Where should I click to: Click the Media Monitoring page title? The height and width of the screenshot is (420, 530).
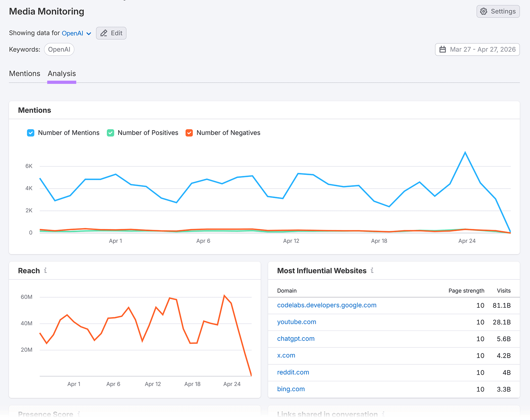tap(46, 11)
